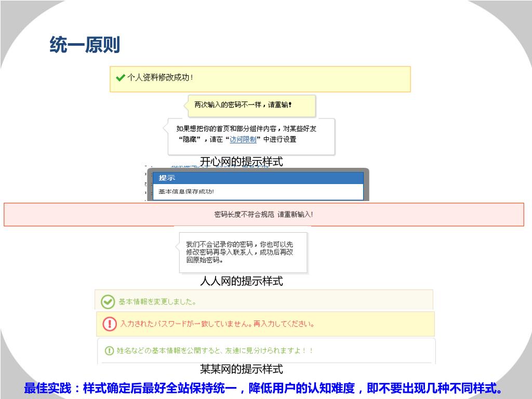532x399 pixels.
Task: Click the red パスワードが一致していません error text
Action: pyautogui.click(x=217, y=324)
